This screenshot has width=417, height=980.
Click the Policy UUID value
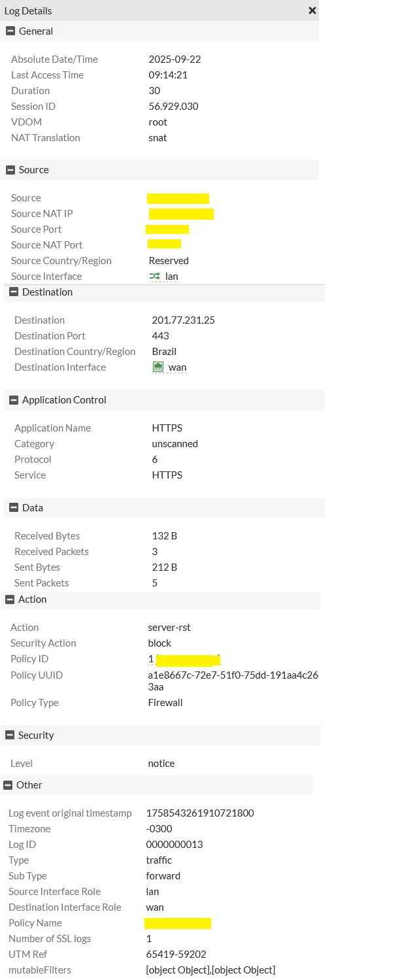[x=233, y=681]
